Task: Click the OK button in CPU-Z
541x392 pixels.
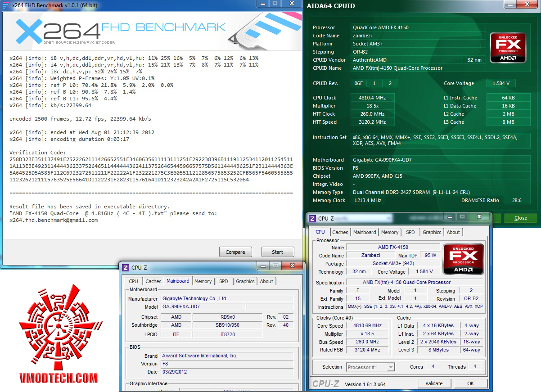Action: [470, 383]
